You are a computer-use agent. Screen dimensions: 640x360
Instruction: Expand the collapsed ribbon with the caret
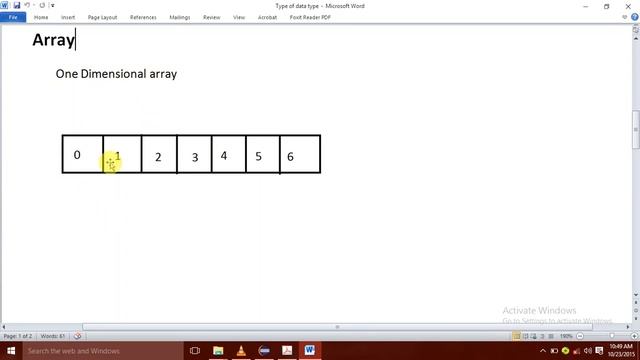[x=624, y=17]
